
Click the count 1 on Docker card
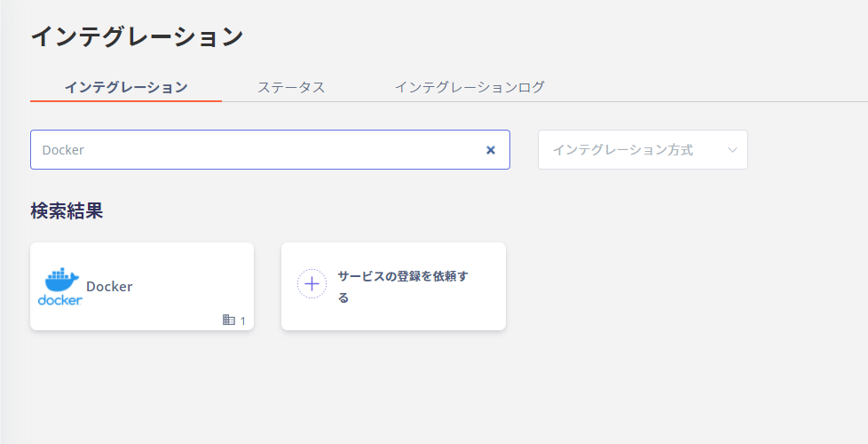(x=242, y=321)
